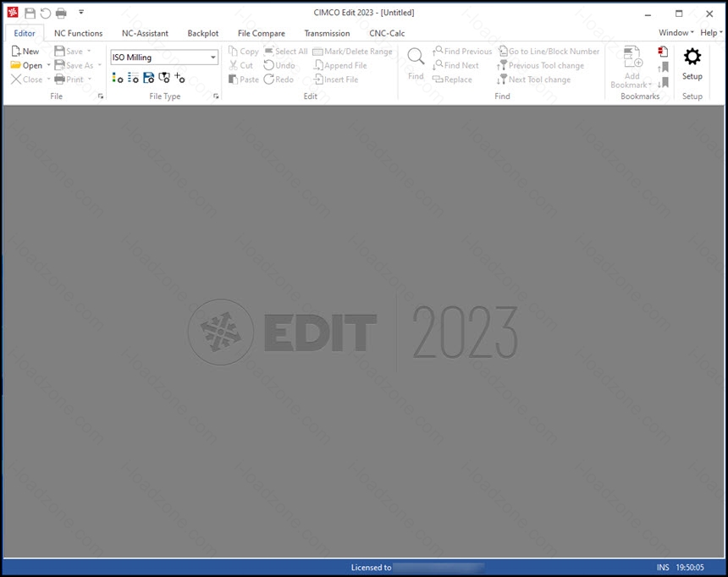Click Find Next
The height and width of the screenshot is (577, 728).
tap(455, 65)
